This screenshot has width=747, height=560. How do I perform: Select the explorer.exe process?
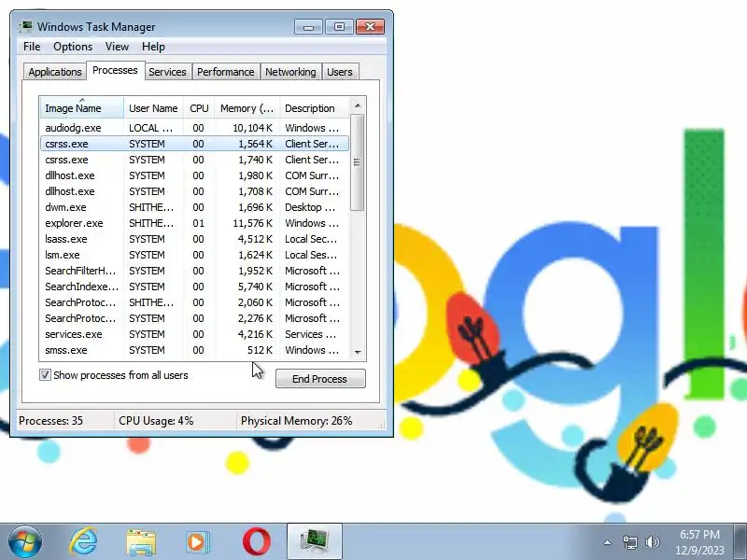point(194,223)
